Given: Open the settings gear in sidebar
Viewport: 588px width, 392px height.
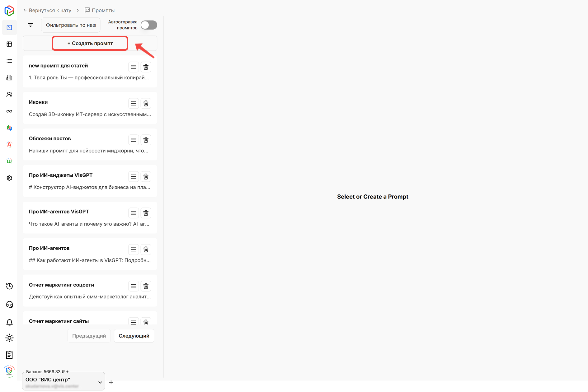Looking at the screenshot, I should point(9,178).
